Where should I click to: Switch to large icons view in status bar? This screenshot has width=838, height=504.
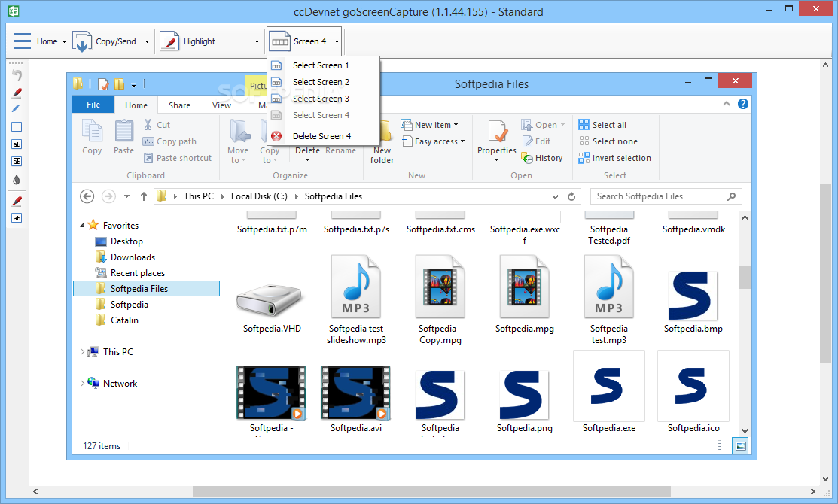[x=741, y=445]
